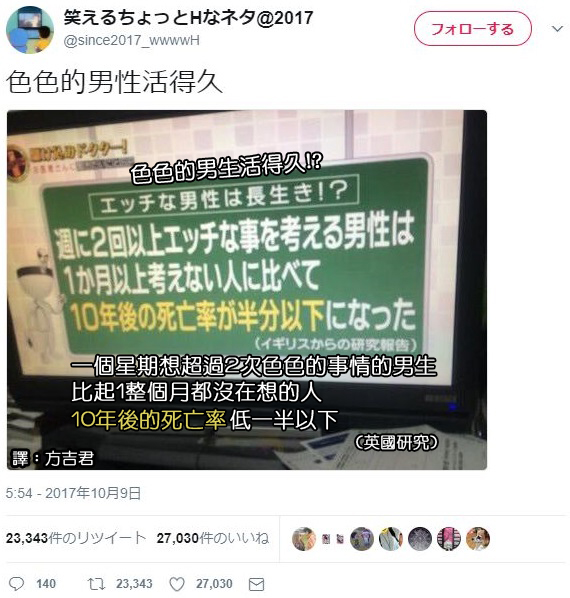Open the tweet author's profile avatar

[x=30, y=30]
